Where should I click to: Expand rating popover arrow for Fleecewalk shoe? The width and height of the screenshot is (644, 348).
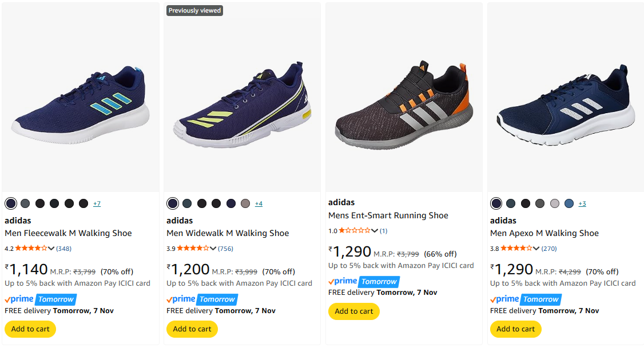coord(51,249)
